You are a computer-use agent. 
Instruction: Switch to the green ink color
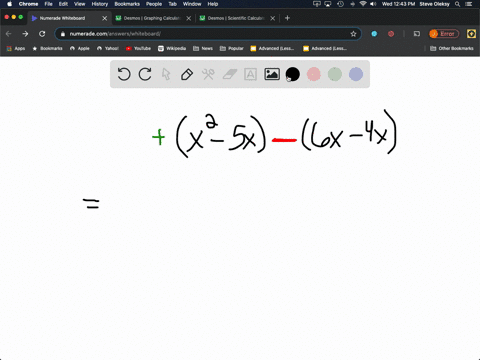335,74
